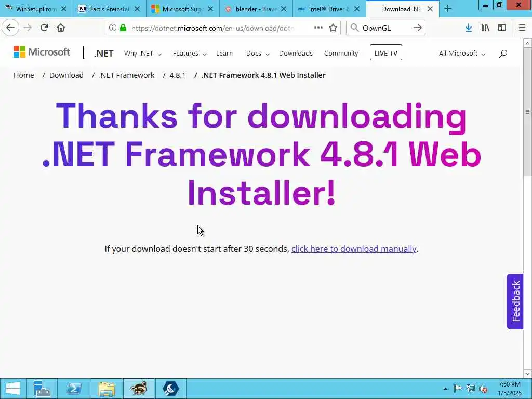Image resolution: width=532 pixels, height=399 pixels.
Task: Open the hexagon app icon in the taskbar
Action: pyautogui.click(x=170, y=389)
